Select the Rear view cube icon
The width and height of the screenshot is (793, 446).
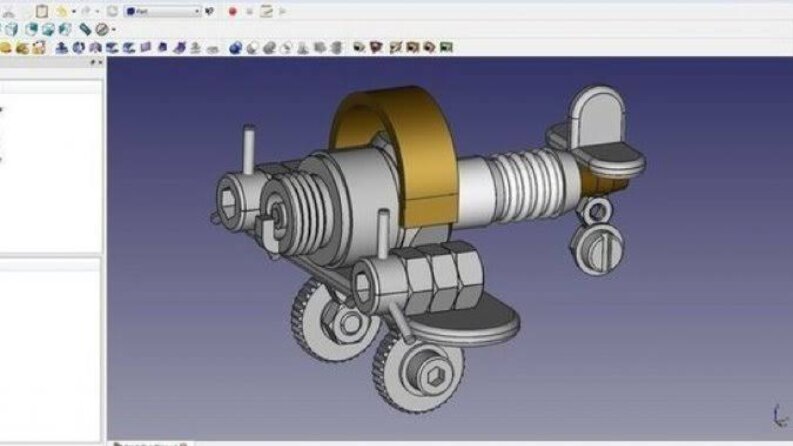tap(31, 29)
